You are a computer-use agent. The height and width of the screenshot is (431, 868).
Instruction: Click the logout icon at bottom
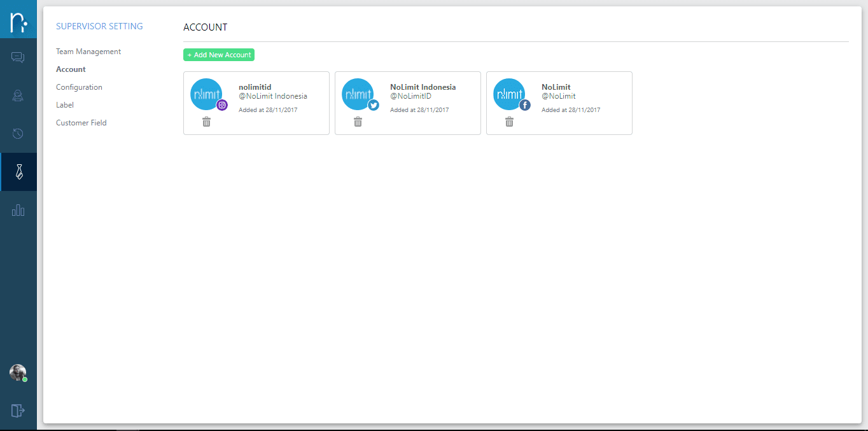point(18,411)
